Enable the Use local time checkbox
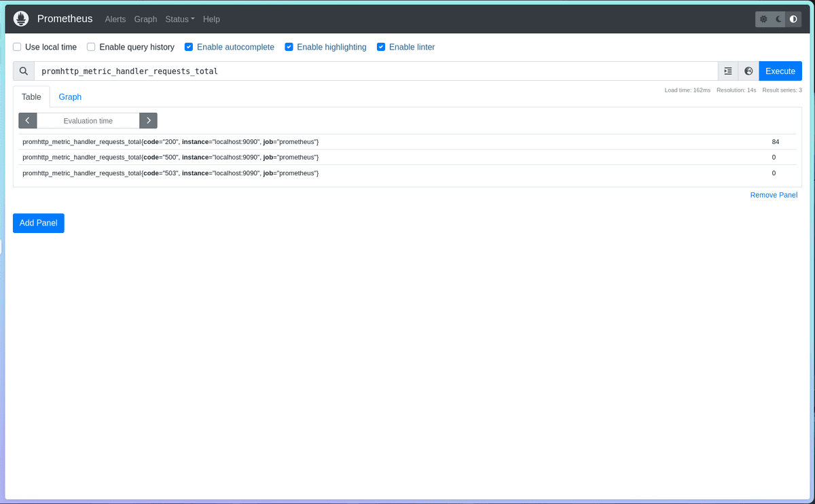Viewport: 815px width, 504px height. click(18, 47)
